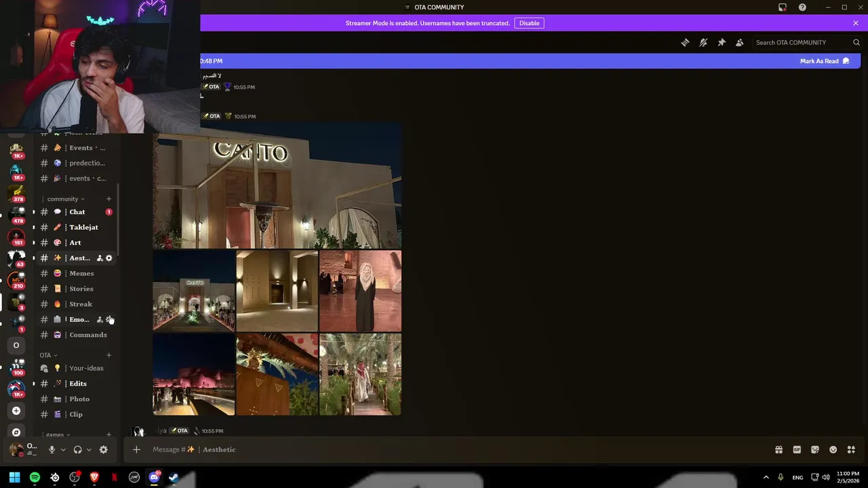The height and width of the screenshot is (488, 868).
Task: Click the message attachment plus button
Action: point(136,449)
